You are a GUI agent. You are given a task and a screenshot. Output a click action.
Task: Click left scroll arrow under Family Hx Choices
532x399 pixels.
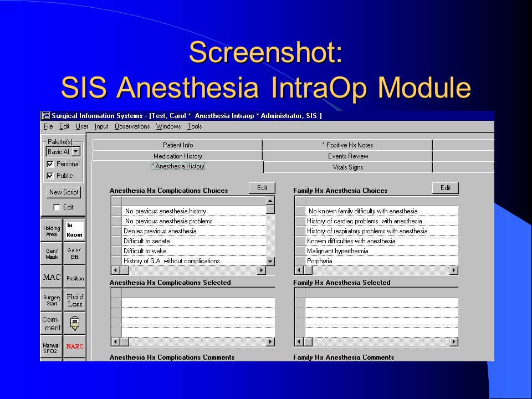point(299,270)
